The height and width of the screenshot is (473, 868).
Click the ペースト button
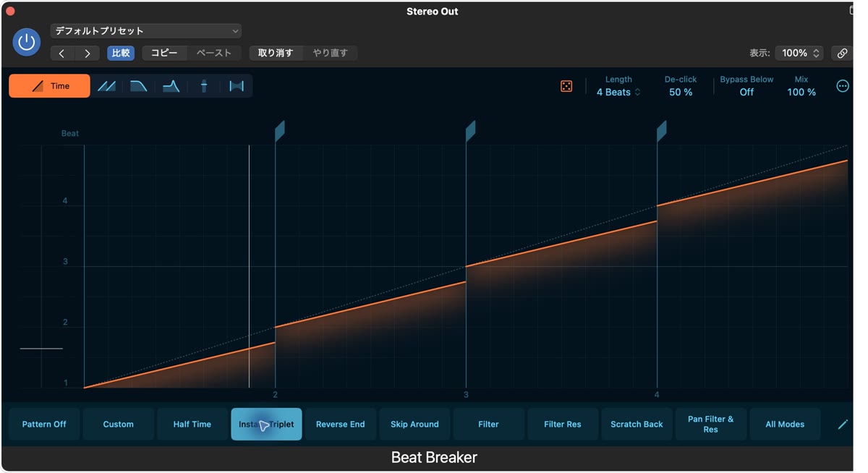tap(214, 53)
